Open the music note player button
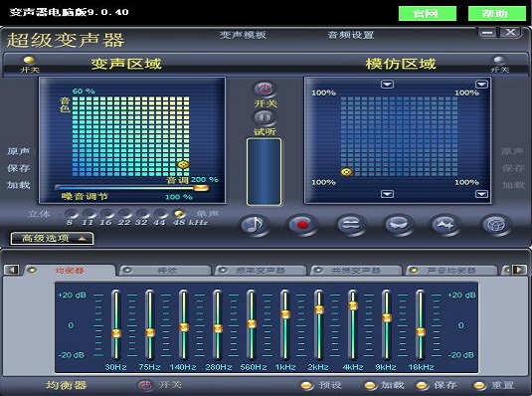532x396 pixels. tap(255, 225)
